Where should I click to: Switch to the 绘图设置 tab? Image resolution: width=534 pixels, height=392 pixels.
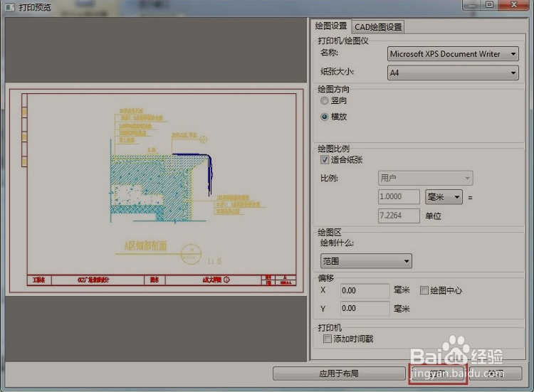pyautogui.click(x=330, y=26)
